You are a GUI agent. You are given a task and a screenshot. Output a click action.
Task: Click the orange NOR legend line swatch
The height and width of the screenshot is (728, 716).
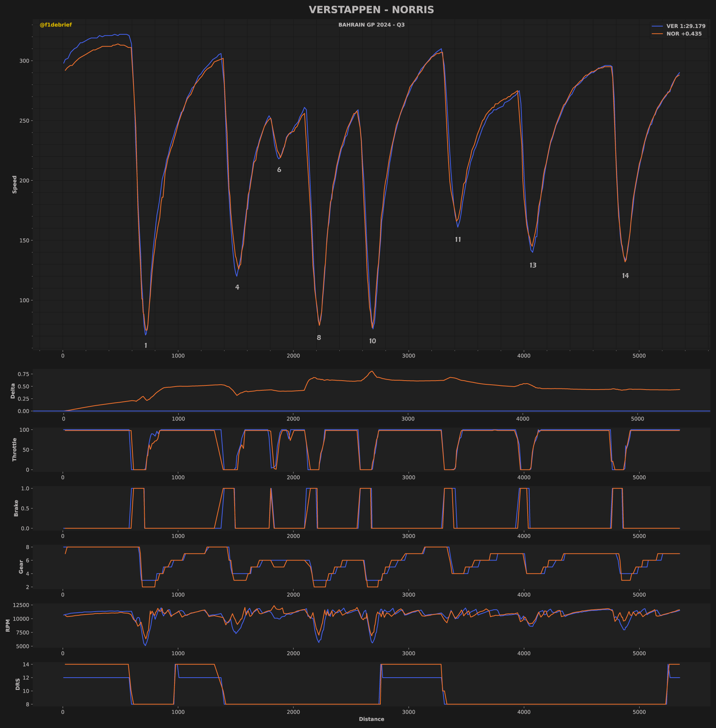tap(657, 34)
